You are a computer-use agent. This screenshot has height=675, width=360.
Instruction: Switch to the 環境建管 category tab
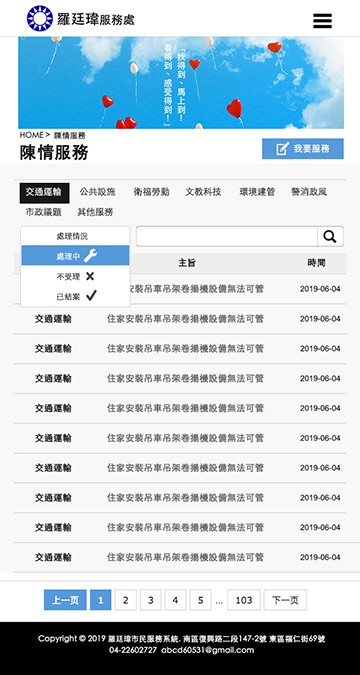click(257, 192)
